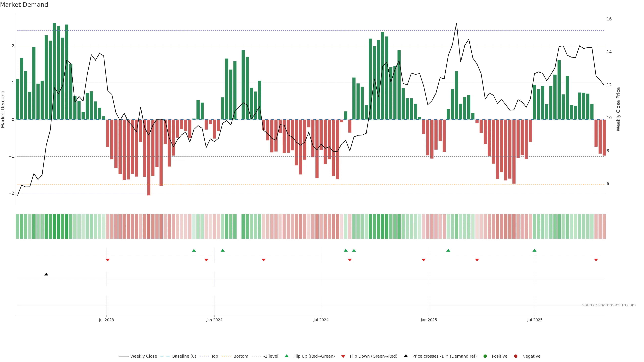The height and width of the screenshot is (362, 644).
Task: Click the green flip-up marker just after Jan 2024
Action: pos(223,250)
